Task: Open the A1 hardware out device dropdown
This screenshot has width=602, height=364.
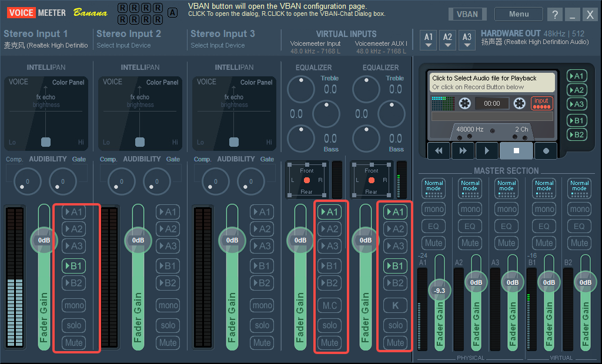Action: (x=429, y=40)
